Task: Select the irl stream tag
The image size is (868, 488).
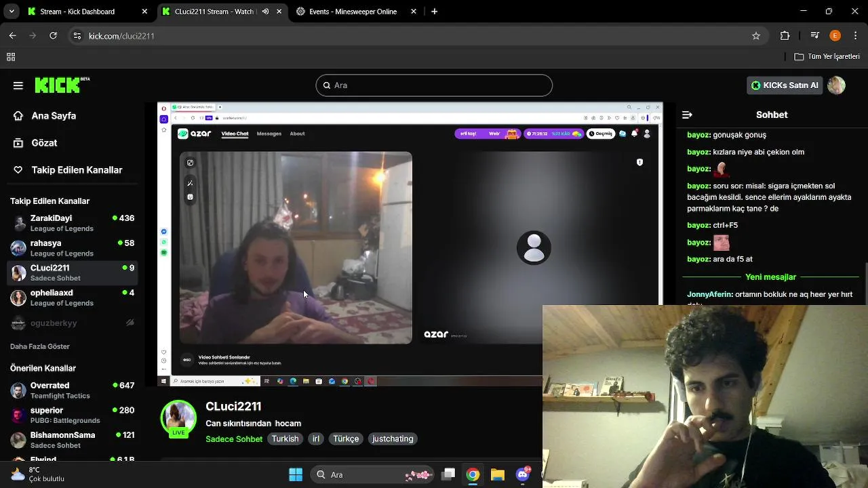Action: (316, 439)
